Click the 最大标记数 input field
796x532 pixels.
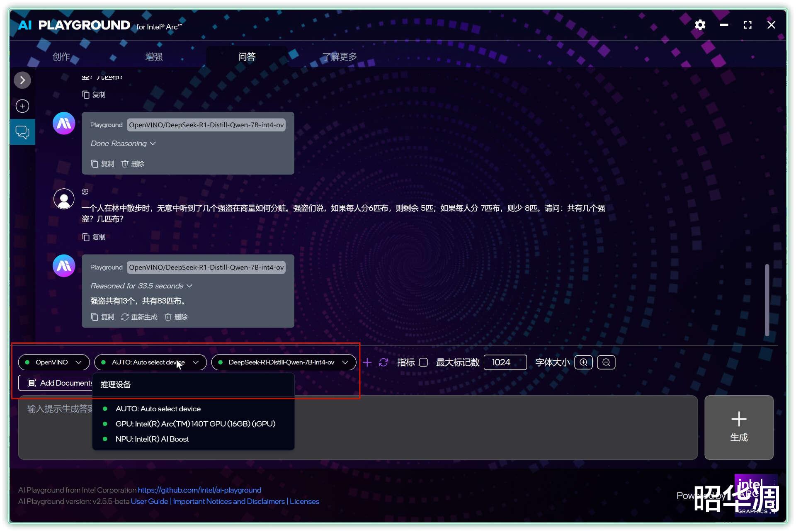505,362
